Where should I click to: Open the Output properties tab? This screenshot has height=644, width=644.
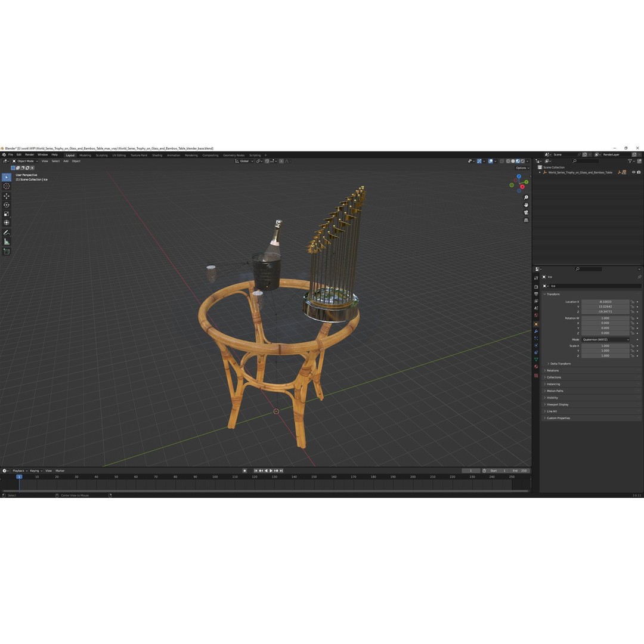pos(536,293)
